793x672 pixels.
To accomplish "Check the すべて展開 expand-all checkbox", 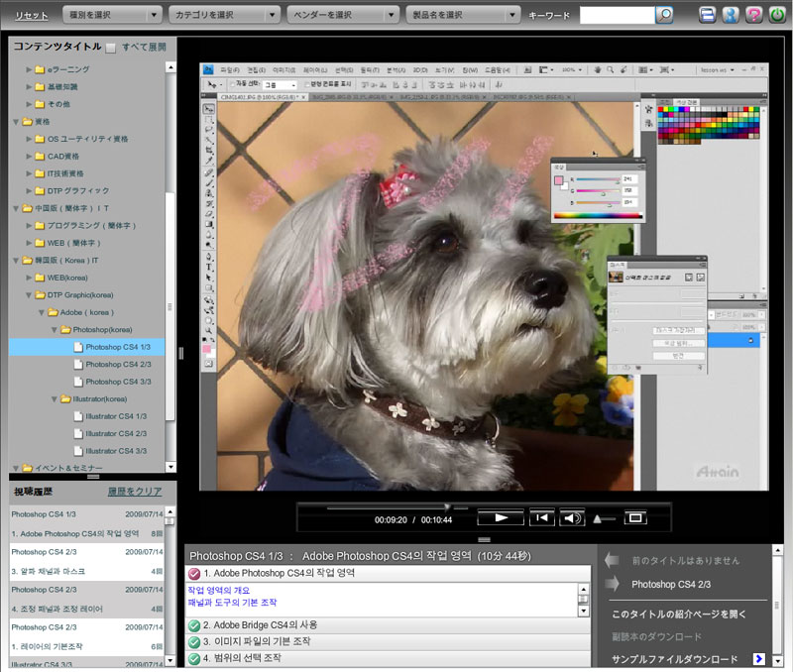I will (111, 48).
